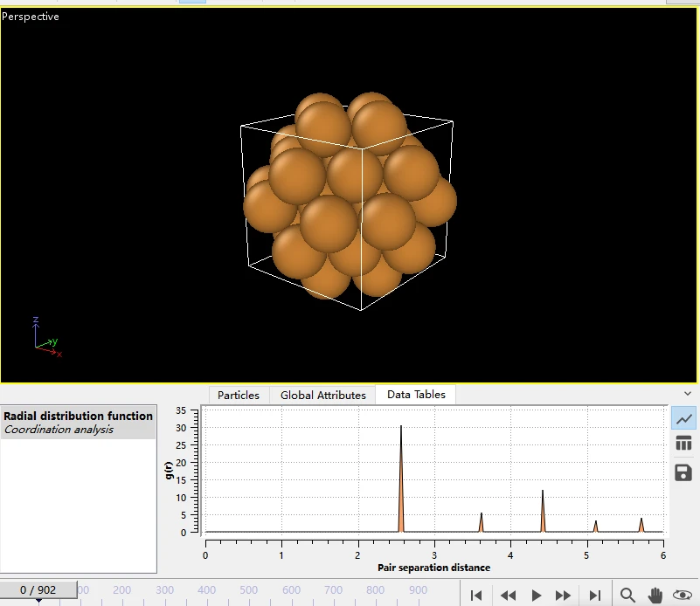Image resolution: width=700 pixels, height=606 pixels.
Task: Select the Data Tables tab
Action: (416, 395)
